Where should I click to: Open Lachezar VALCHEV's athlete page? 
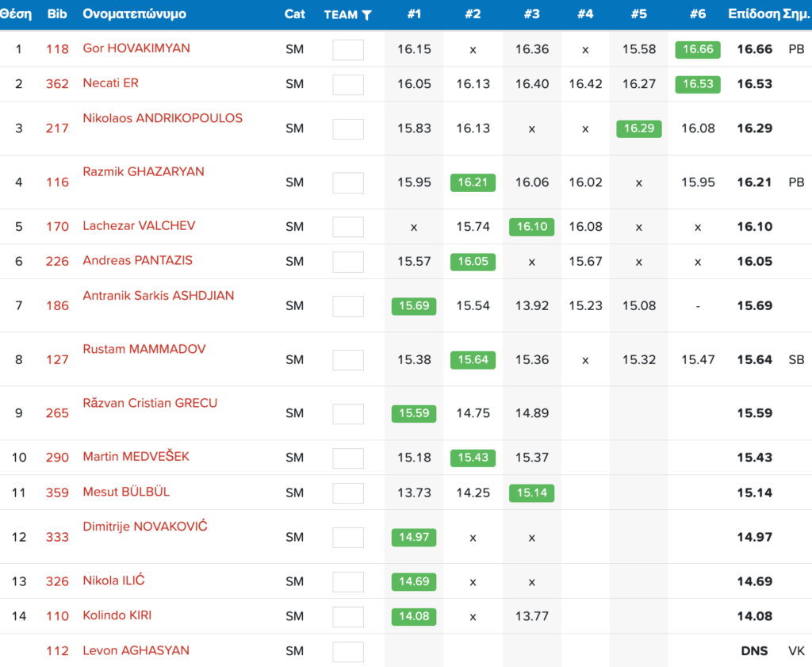tap(139, 226)
